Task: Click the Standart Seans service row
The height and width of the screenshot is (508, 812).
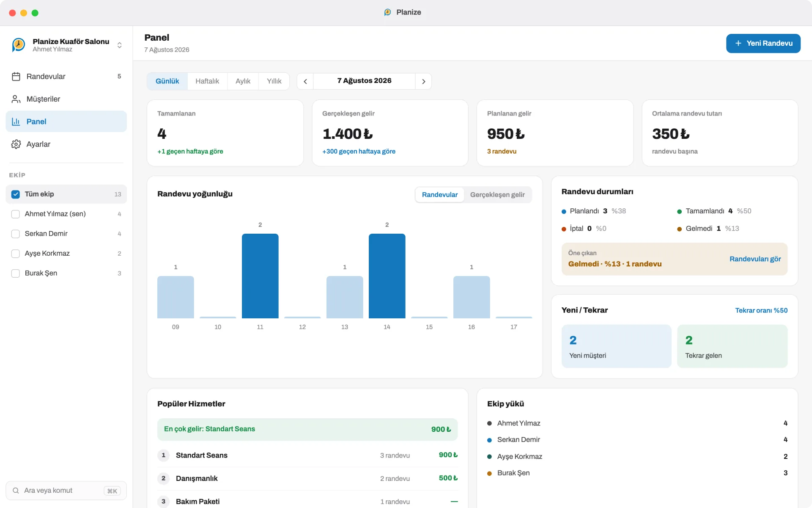Action: 307,456
